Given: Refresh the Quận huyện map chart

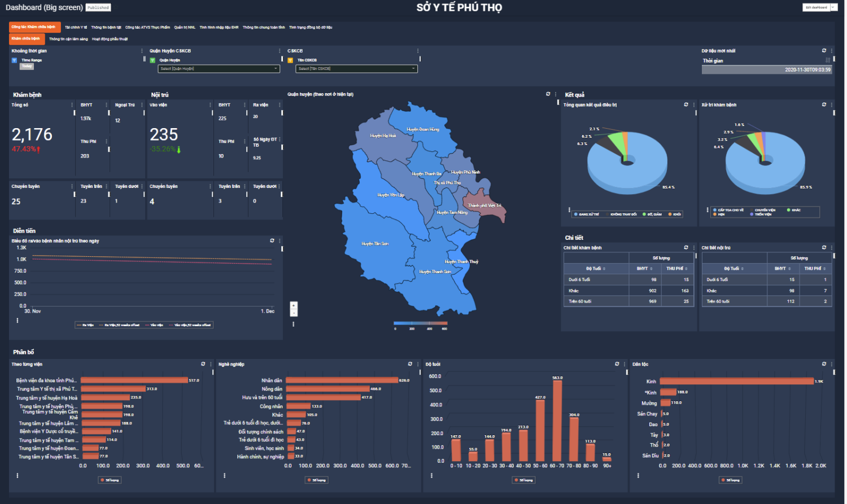Looking at the screenshot, I should click(548, 94).
